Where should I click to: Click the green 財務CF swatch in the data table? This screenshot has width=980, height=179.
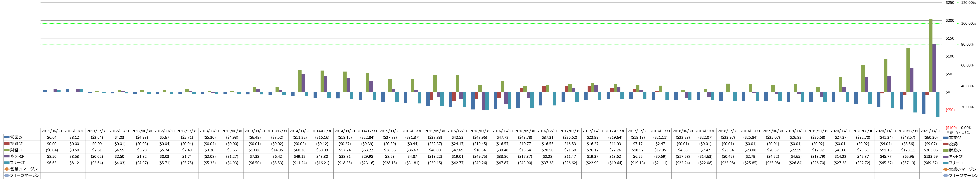[x=7, y=150]
